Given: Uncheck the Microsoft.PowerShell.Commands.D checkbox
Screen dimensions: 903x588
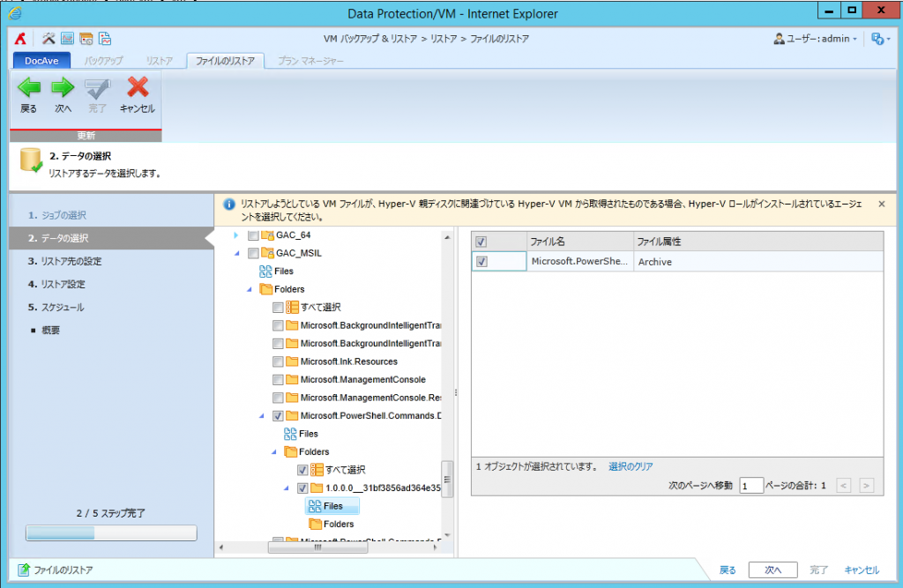Looking at the screenshot, I should click(278, 416).
